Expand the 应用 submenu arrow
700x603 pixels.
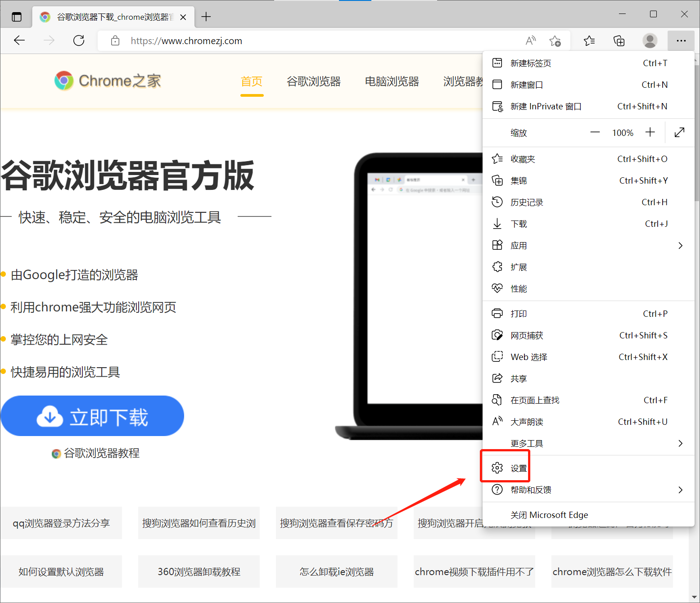[x=680, y=245]
